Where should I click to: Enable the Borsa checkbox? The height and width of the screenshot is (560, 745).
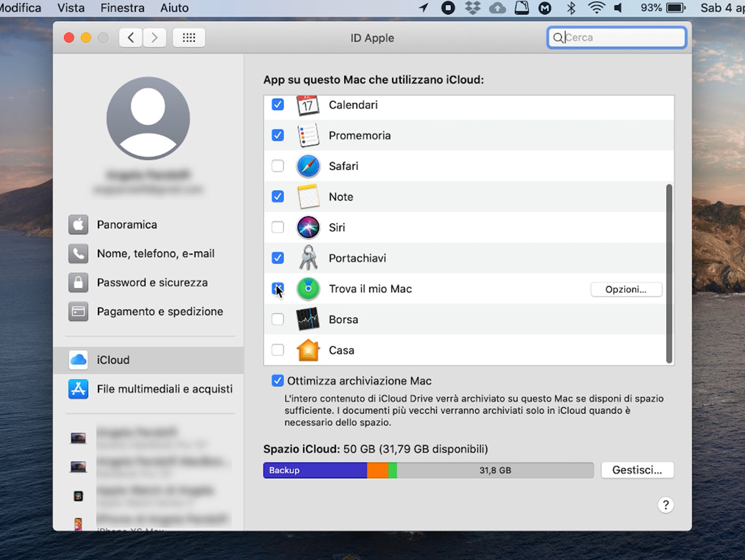[278, 320]
